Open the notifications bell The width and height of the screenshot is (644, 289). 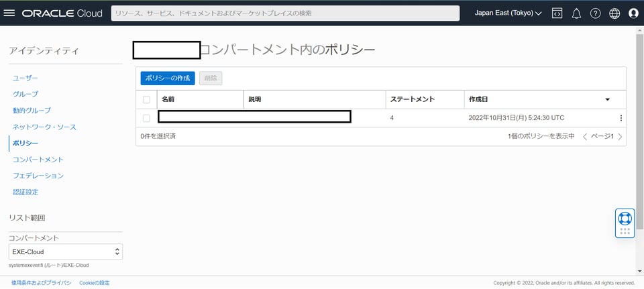[x=576, y=13]
